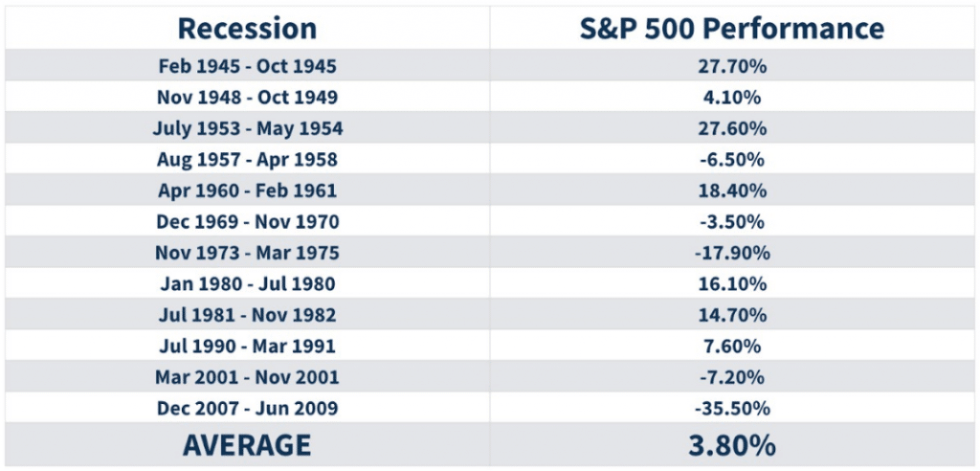The height and width of the screenshot is (471, 980).
Task: Select the Dec 2007 - Jun 2009 cell
Action: pos(247,409)
